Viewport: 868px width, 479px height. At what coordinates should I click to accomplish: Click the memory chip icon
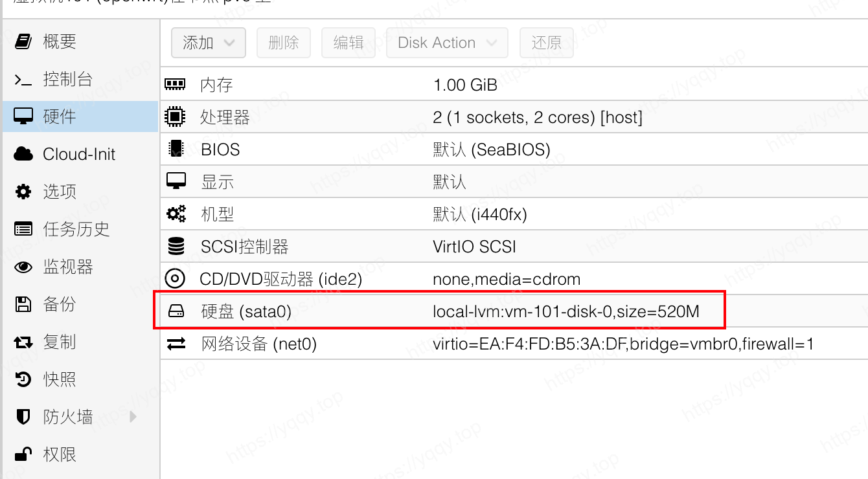pos(175,84)
